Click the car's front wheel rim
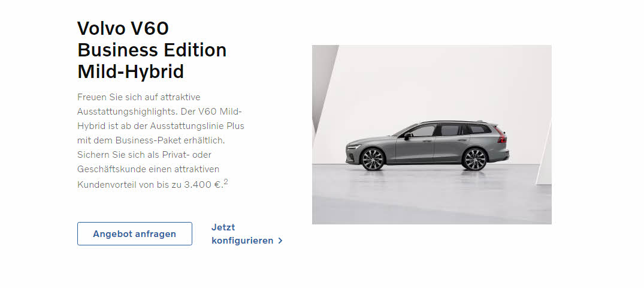This screenshot has height=288, width=644. pos(373,159)
